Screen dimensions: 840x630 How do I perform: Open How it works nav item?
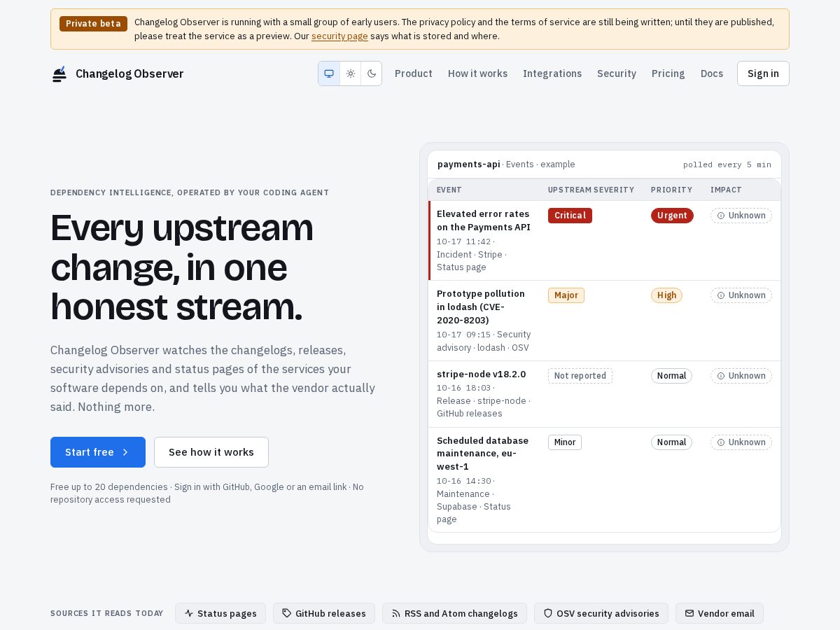[x=477, y=73]
